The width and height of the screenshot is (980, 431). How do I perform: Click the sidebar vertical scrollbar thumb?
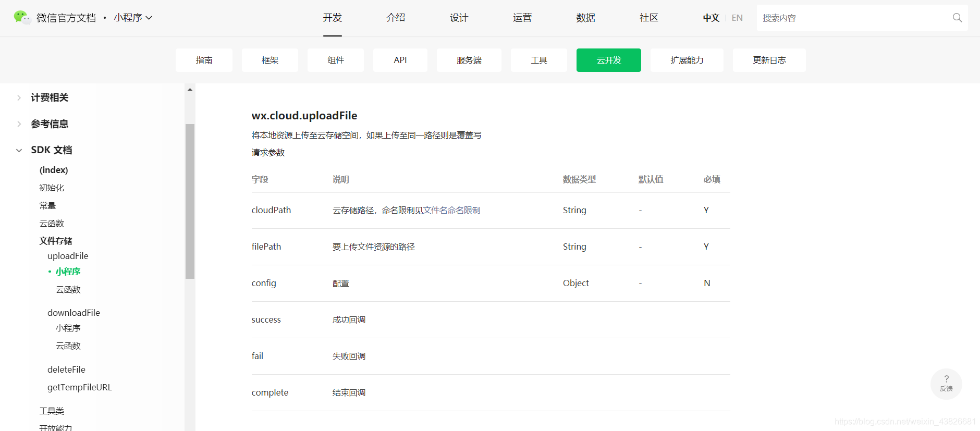(x=190, y=201)
